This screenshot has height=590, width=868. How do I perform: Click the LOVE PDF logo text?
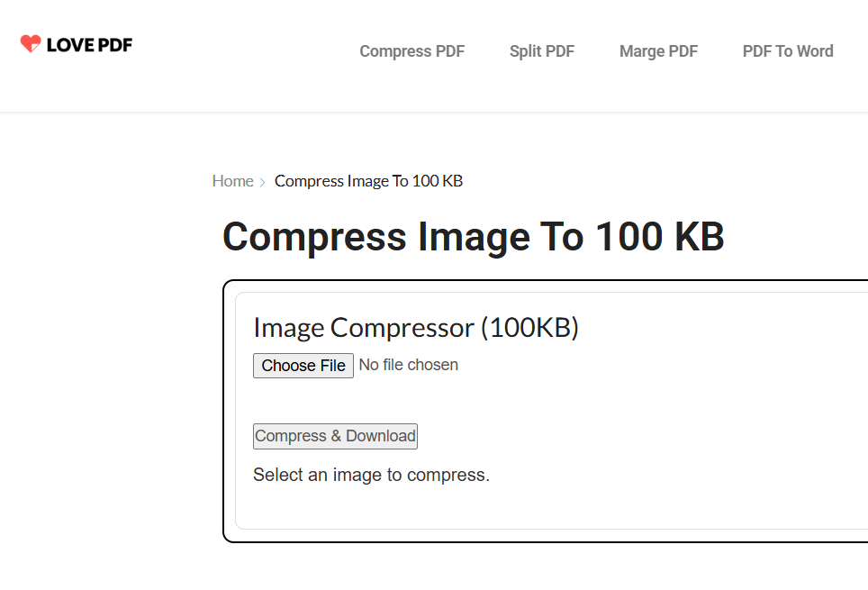87,43
